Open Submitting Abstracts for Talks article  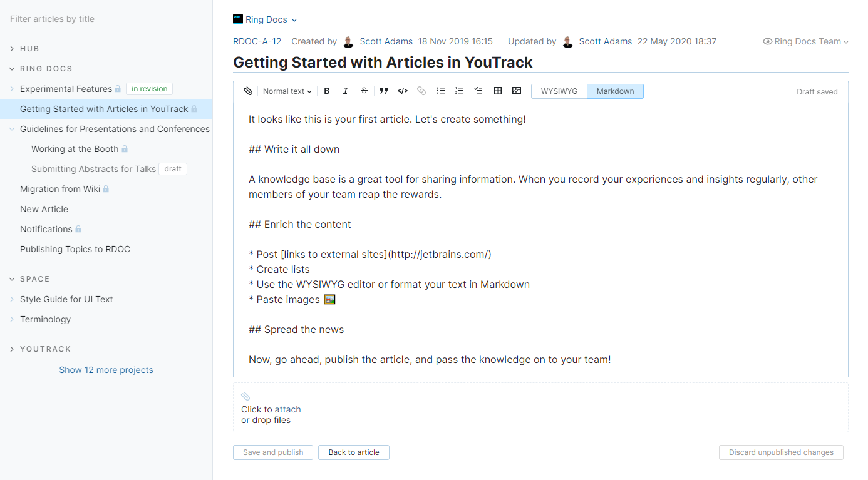click(x=93, y=169)
